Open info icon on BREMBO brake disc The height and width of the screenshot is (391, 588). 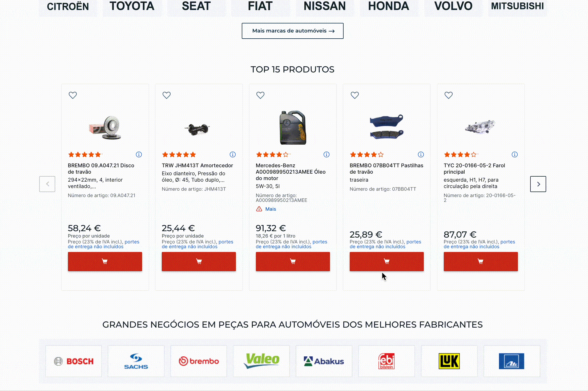click(x=139, y=154)
